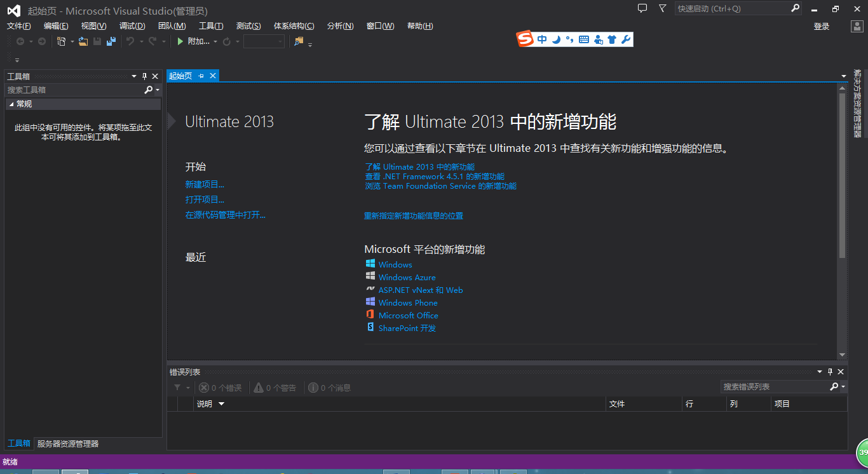Click the 新建项目... link

[x=205, y=184]
